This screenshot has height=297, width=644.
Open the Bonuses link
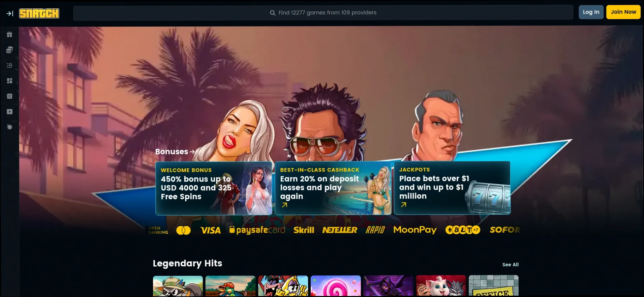(x=175, y=152)
